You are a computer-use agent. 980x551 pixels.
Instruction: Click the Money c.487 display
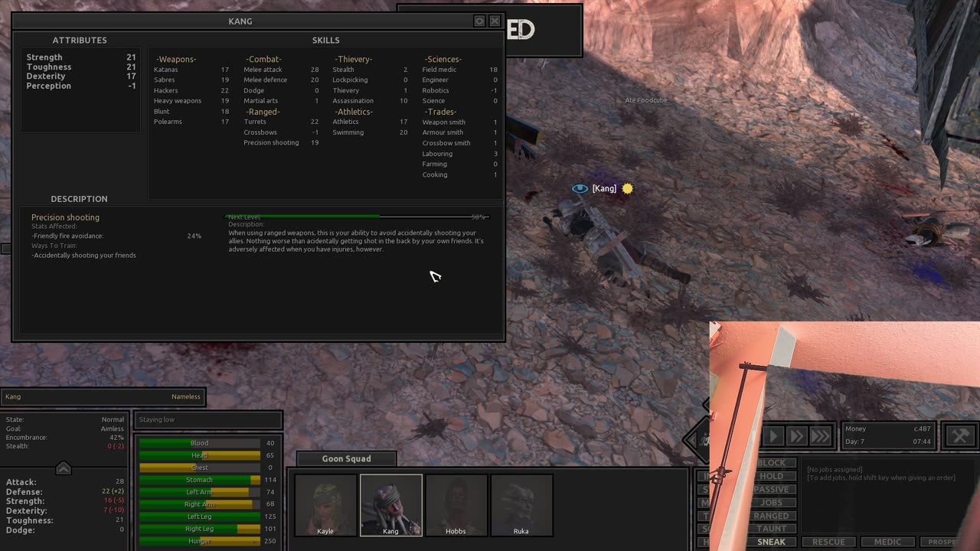(x=888, y=429)
